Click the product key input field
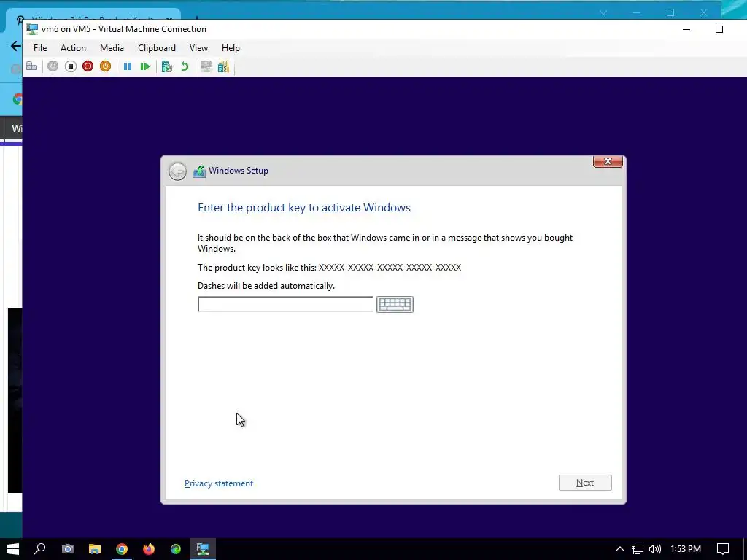The width and height of the screenshot is (747, 560). (285, 304)
